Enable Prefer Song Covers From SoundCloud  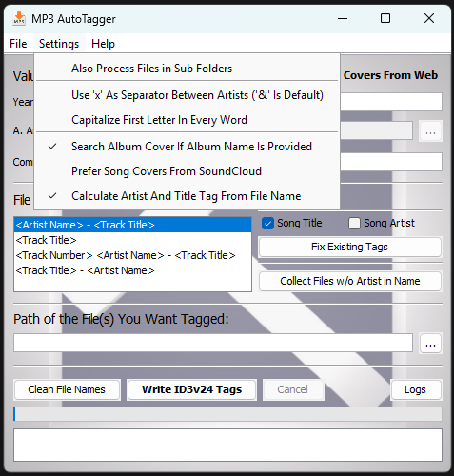pyautogui.click(x=187, y=171)
